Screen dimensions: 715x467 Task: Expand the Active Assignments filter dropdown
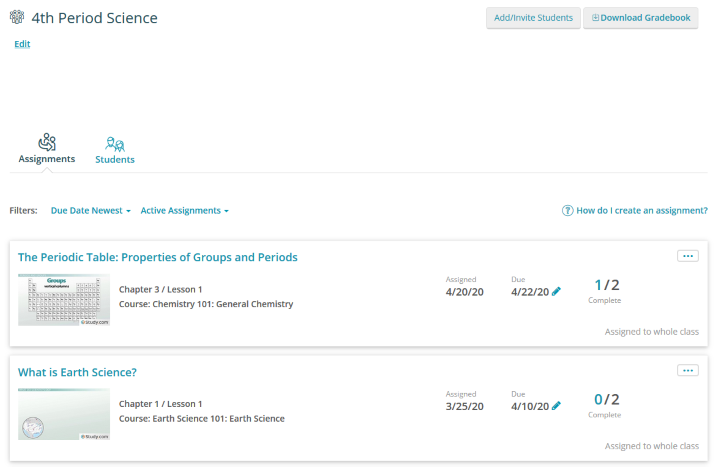point(184,211)
